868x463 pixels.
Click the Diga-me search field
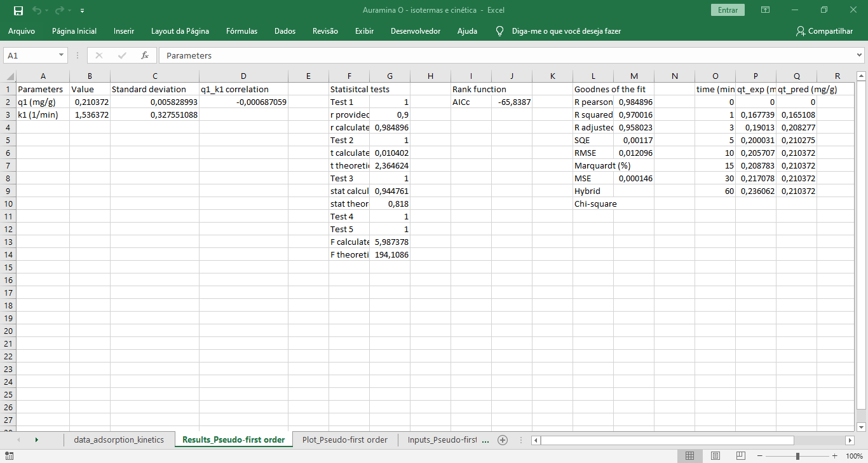[566, 31]
